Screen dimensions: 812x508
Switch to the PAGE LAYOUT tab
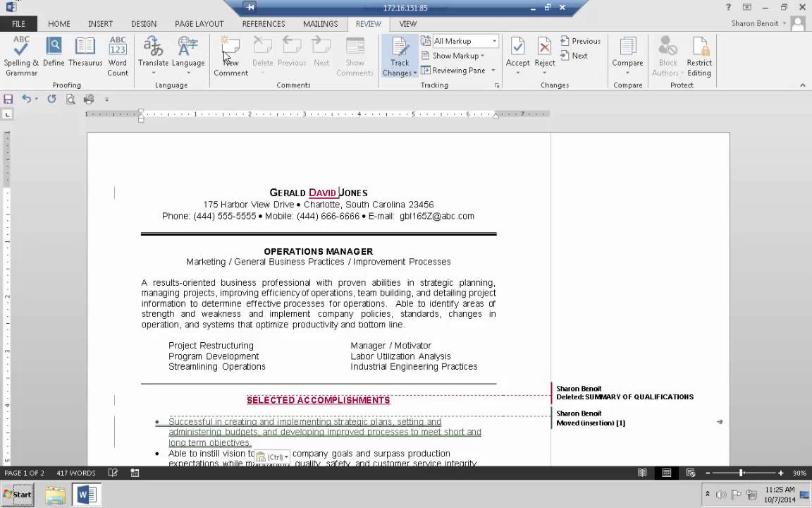coord(199,24)
